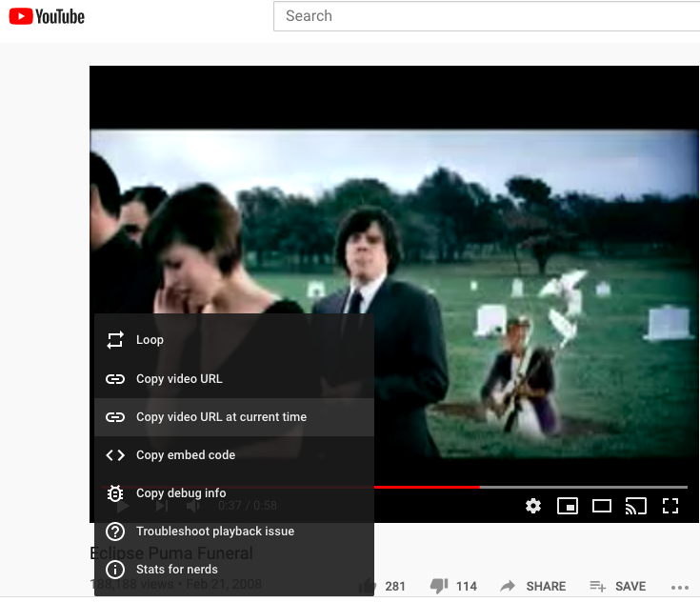Dislike the video with thumbs-down icon
Image resolution: width=700 pixels, height=602 pixels.
(439, 586)
